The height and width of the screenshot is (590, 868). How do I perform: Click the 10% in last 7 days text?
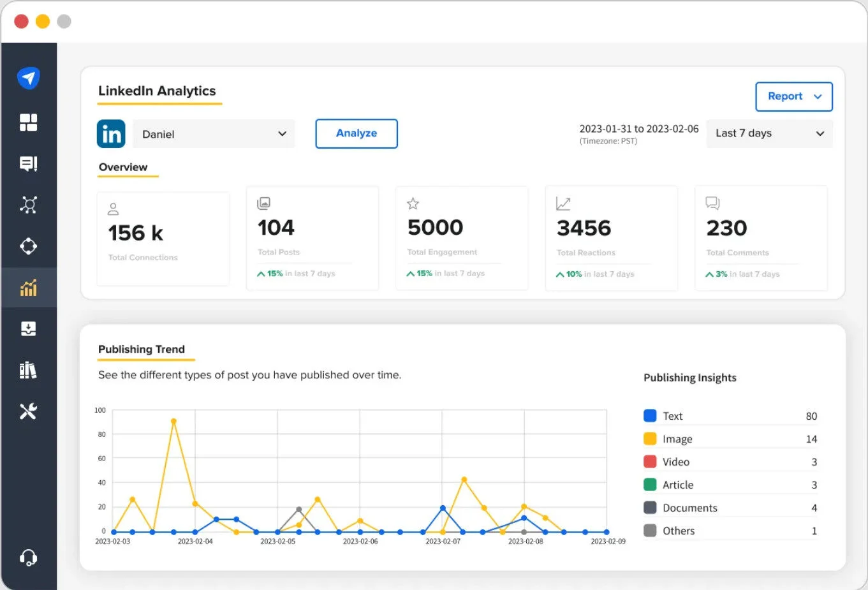point(600,274)
